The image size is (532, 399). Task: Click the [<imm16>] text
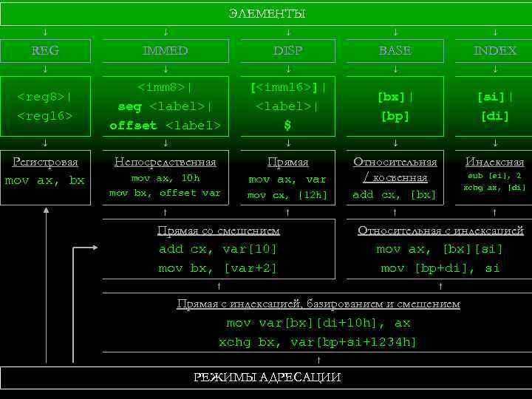[x=284, y=87]
